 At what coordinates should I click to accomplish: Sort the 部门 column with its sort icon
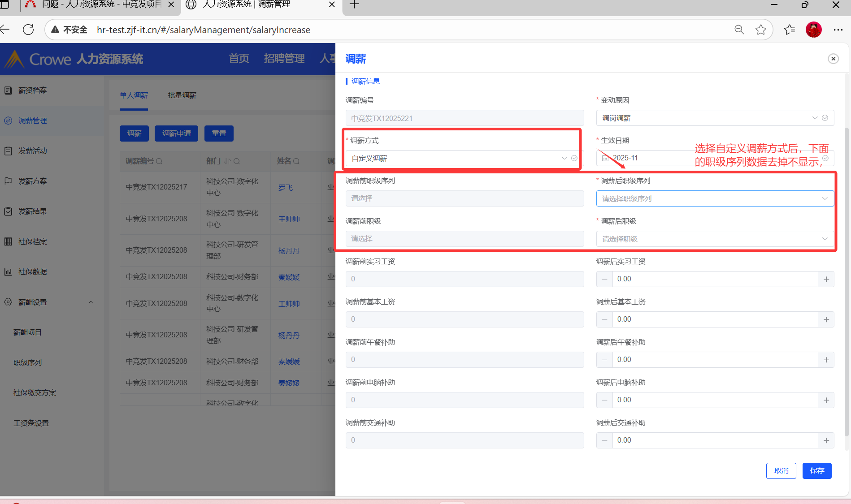(227, 161)
